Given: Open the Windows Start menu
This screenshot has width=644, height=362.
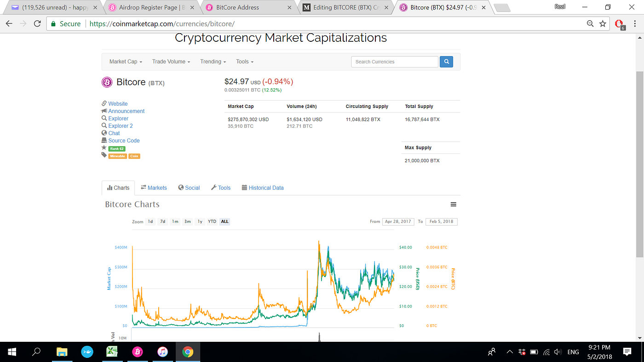Looking at the screenshot, I should click(12, 352).
